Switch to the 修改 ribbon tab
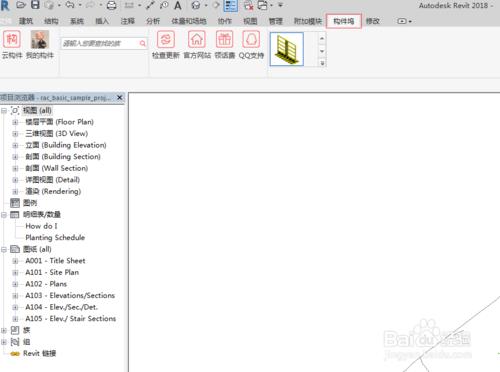Image resolution: width=500 pixels, height=372 pixels. [x=373, y=21]
